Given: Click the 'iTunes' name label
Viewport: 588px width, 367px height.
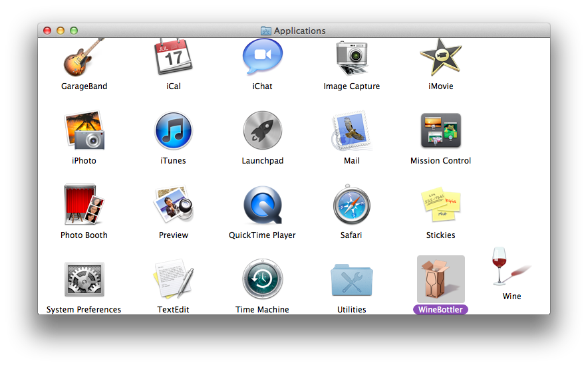Looking at the screenshot, I should 173,160.
